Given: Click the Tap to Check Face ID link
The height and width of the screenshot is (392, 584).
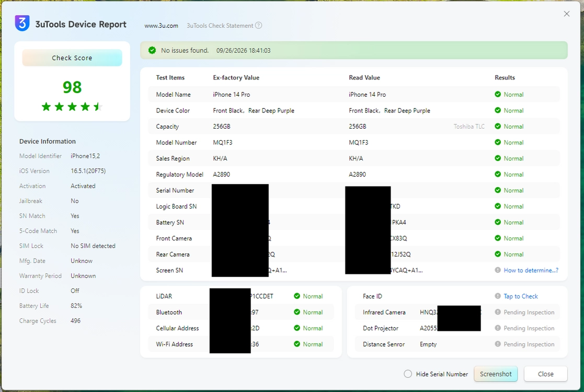Looking at the screenshot, I should point(521,296).
